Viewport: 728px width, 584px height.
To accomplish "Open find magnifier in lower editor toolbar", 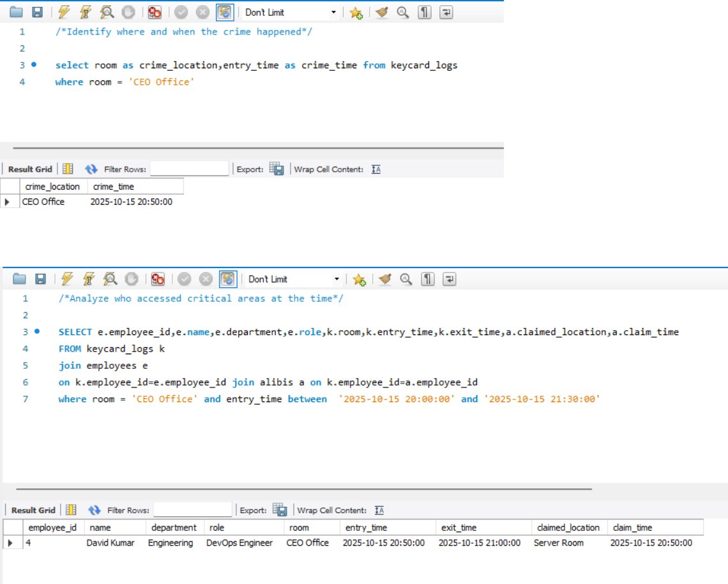I will coord(406,279).
